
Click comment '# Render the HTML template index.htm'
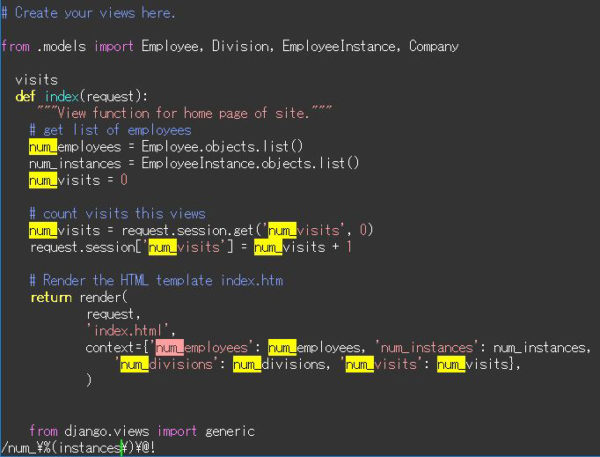pyautogui.click(x=157, y=281)
